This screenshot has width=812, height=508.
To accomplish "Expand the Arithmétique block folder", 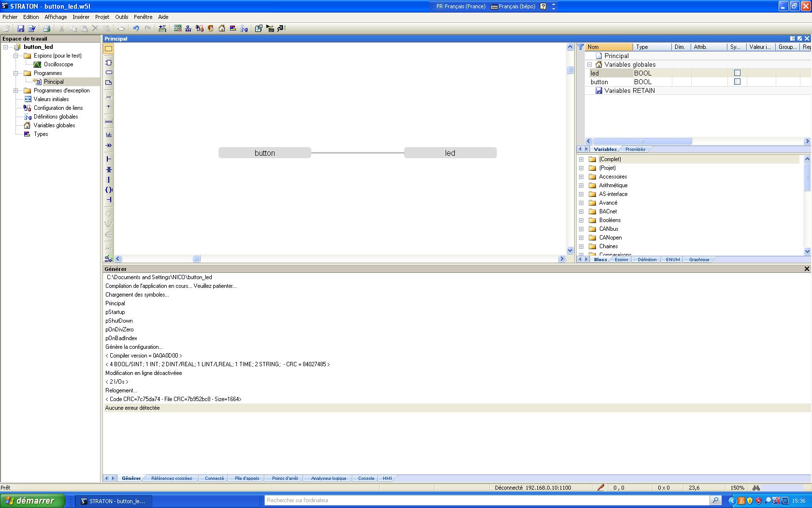I will pyautogui.click(x=581, y=185).
